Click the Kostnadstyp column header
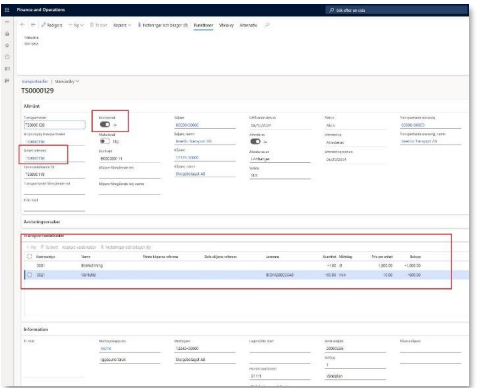Viewport: 479px width, 388px height. (46, 257)
